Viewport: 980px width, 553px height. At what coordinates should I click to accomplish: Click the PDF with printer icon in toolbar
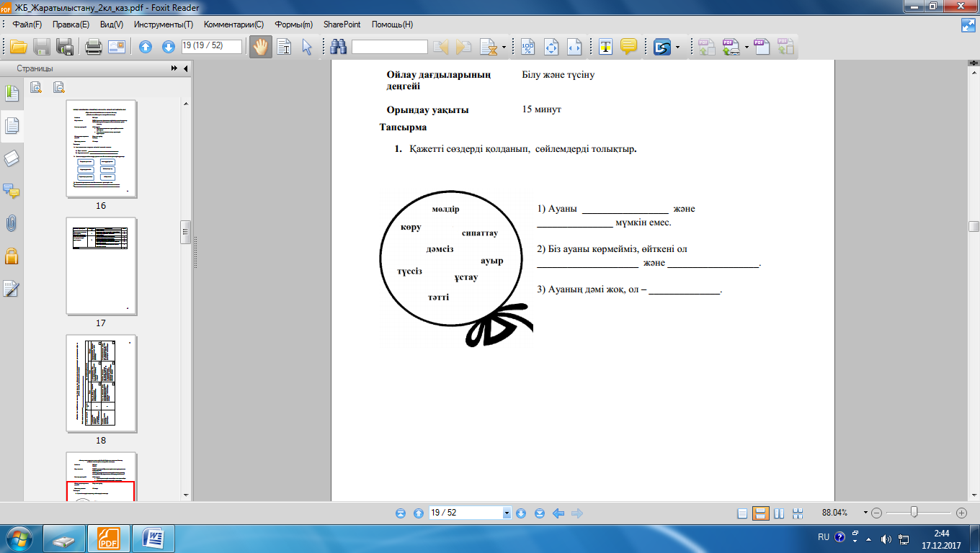(x=731, y=47)
